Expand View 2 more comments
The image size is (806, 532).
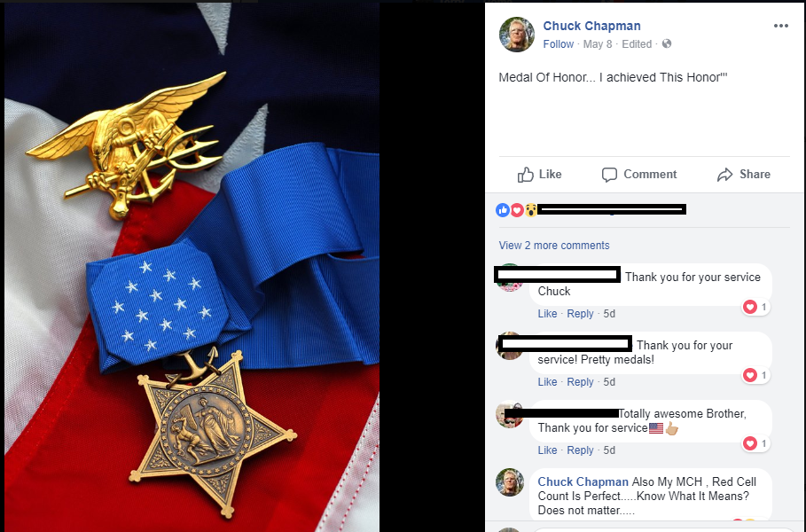point(554,246)
